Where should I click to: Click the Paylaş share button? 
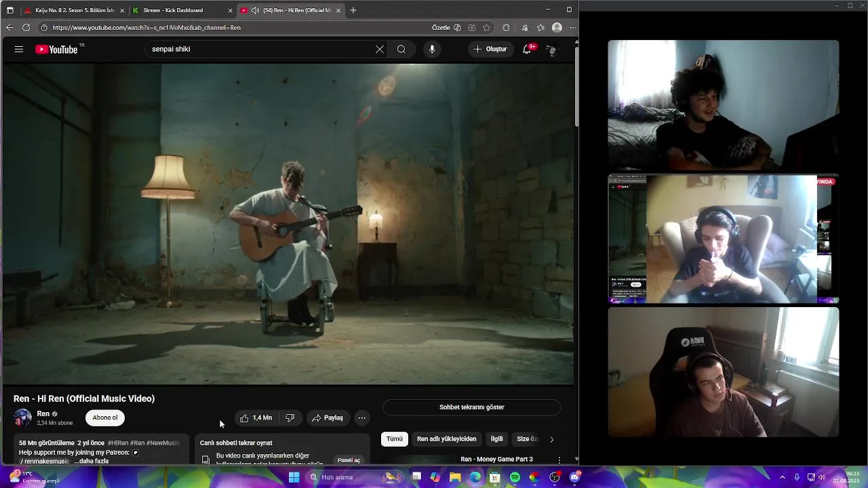pos(328,418)
